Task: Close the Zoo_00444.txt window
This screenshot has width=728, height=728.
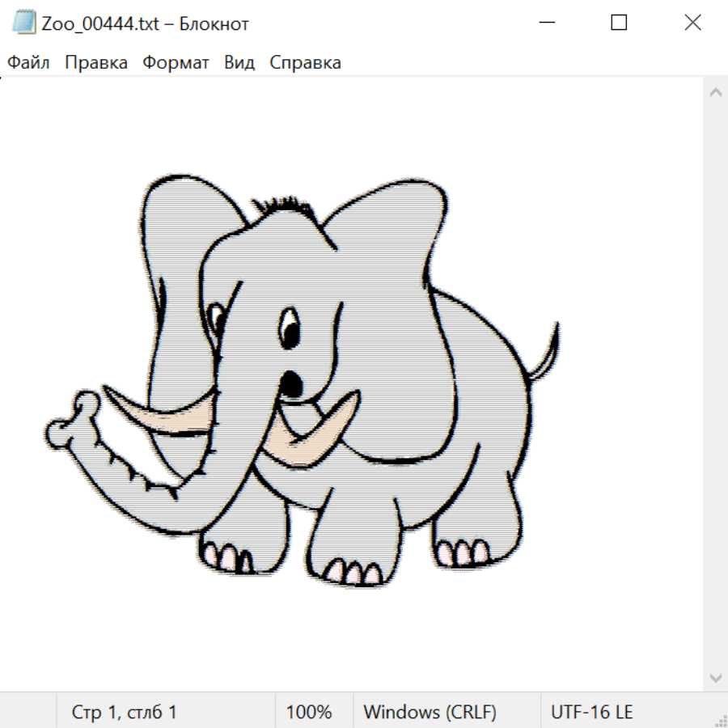Action: tap(692, 23)
